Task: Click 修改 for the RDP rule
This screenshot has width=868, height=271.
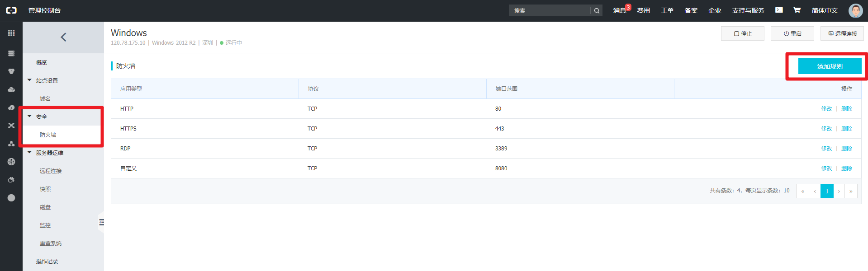Action: pyautogui.click(x=826, y=149)
